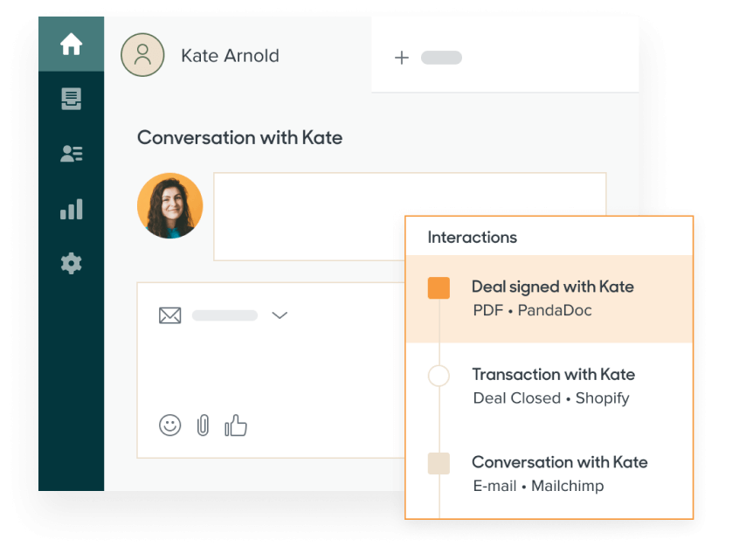Click the hollow circle timeline marker
Viewport: 746px width, 560px height.
tap(439, 376)
